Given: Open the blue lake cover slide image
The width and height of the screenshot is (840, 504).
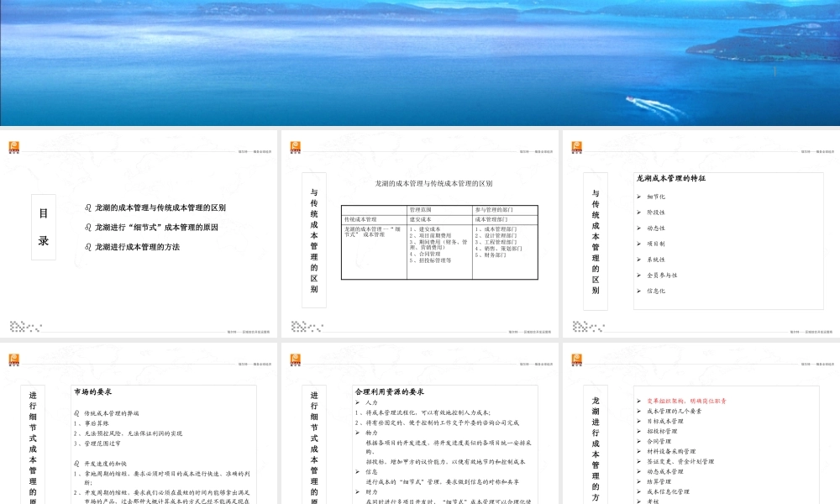Looking at the screenshot, I should click(x=420, y=63).
